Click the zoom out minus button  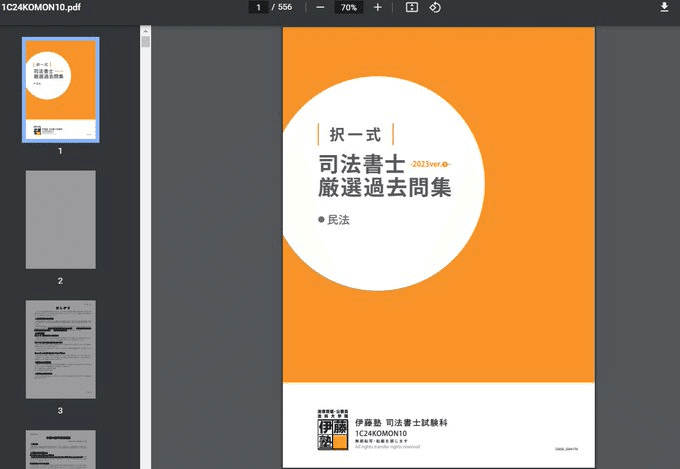point(320,7)
